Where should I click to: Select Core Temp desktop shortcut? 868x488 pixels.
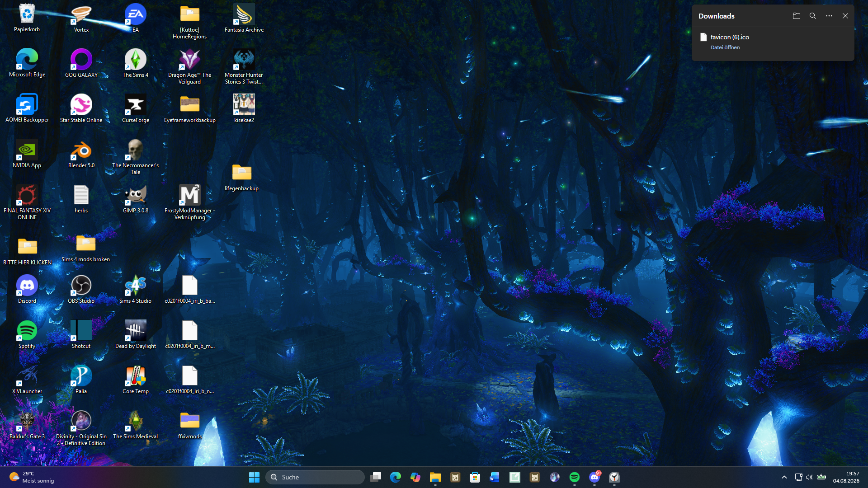click(136, 380)
